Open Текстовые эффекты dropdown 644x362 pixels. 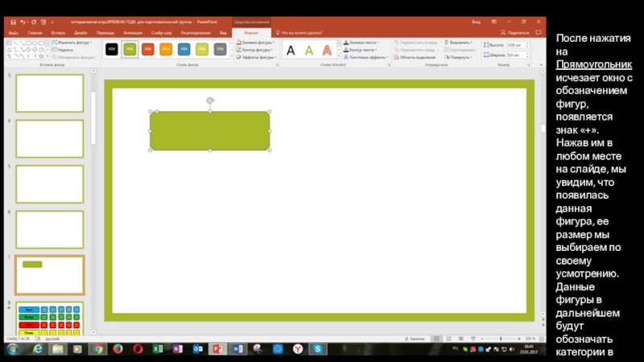[366, 57]
